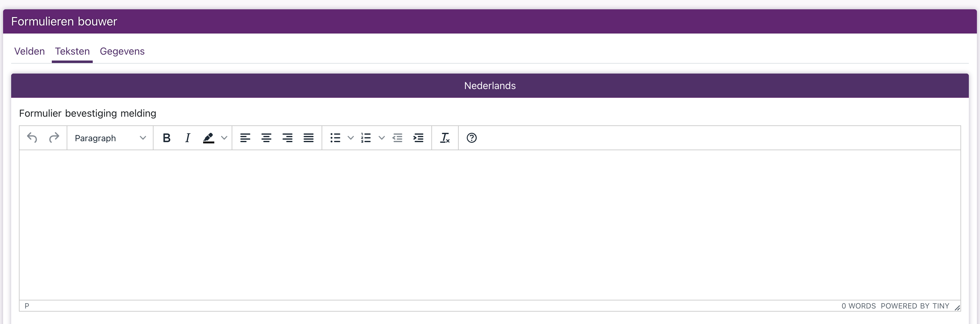The image size is (980, 324).
Task: Click the Undo arrow icon
Action: point(32,138)
